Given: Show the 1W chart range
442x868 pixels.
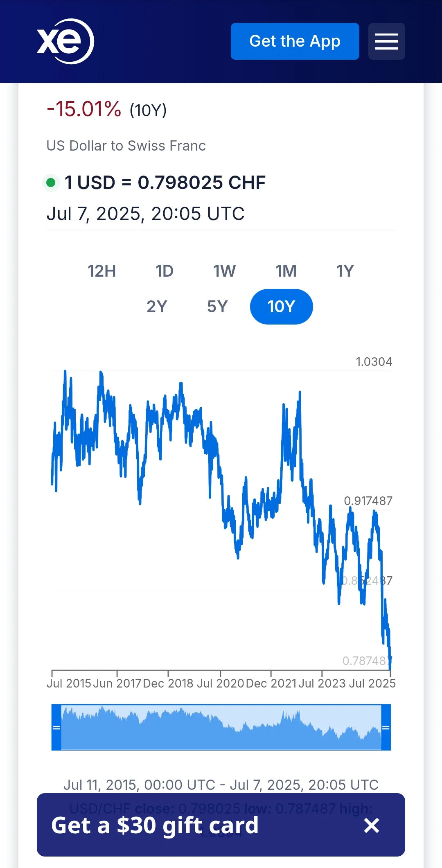Looking at the screenshot, I should click(224, 271).
